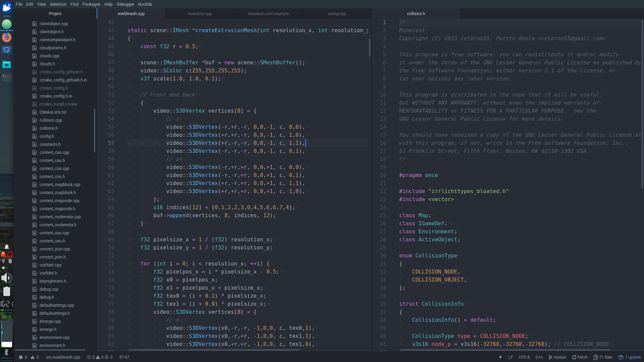Image resolution: width=644 pixels, height=362 pixels.
Task: Click the git branch icon showing master
Action: point(557,357)
